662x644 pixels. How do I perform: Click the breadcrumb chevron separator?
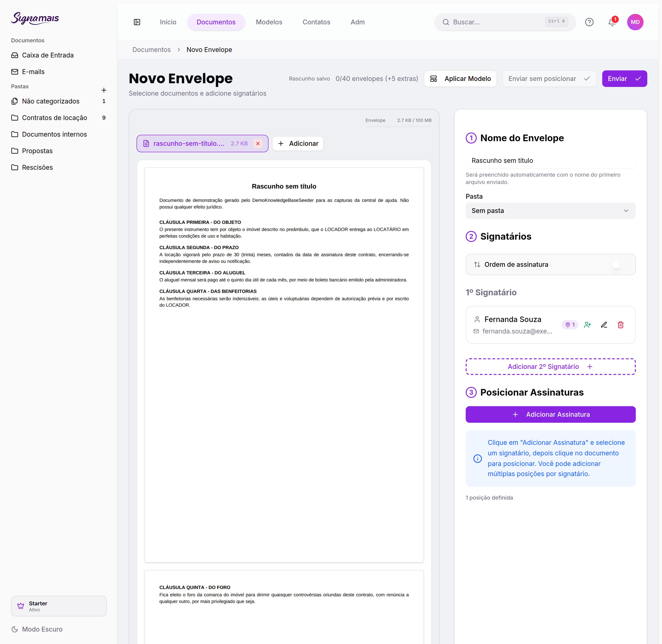[179, 50]
